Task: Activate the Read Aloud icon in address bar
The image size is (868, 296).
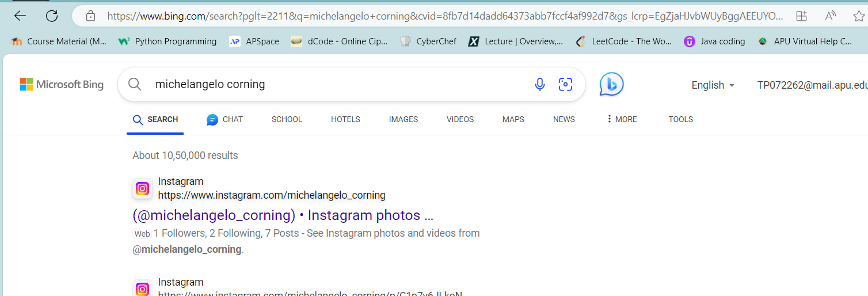Action: [x=830, y=16]
